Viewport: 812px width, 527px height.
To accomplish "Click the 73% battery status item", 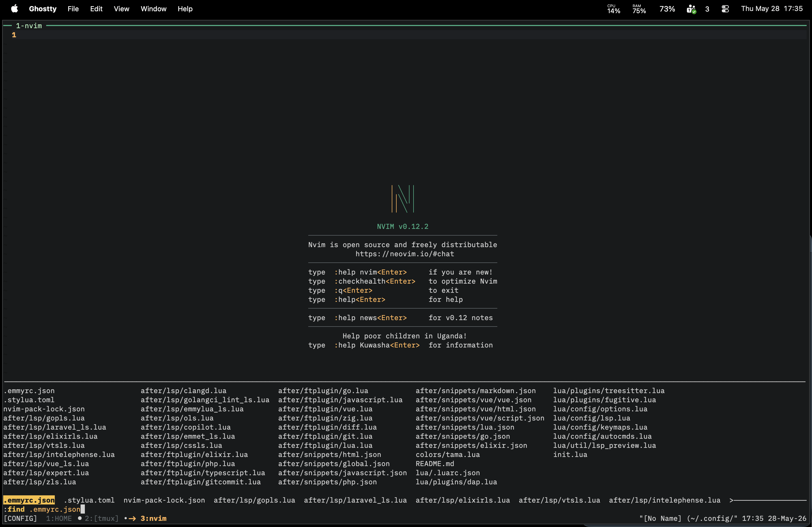I will [x=667, y=9].
